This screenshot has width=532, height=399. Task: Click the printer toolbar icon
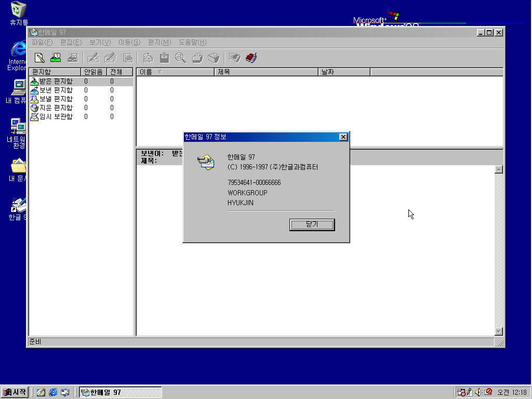(x=197, y=58)
